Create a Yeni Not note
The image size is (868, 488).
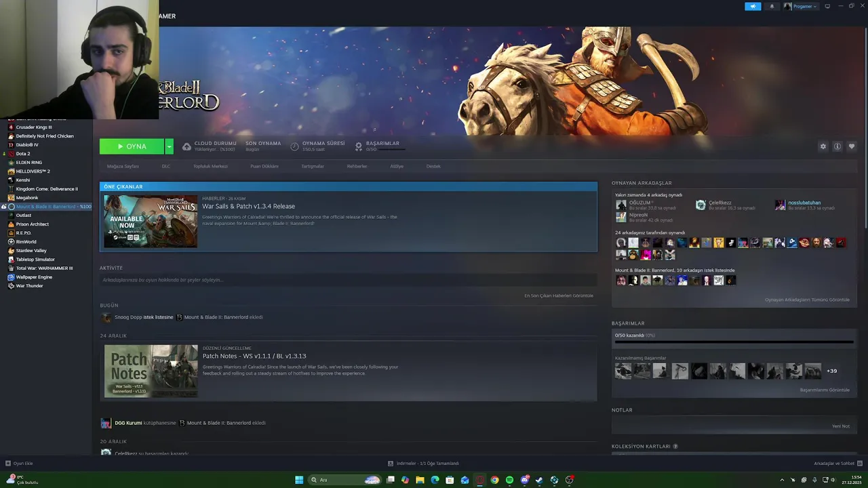point(841,426)
